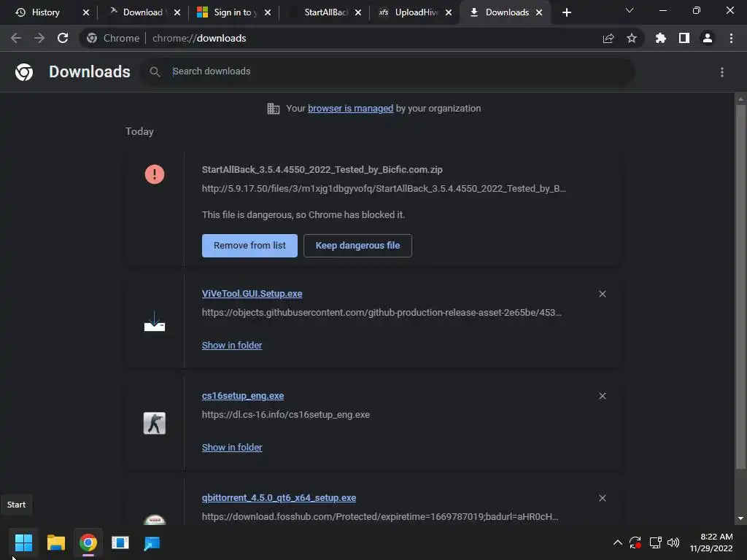The image size is (747, 560).
Task: Remove cs16setup_eng.exe entry with X
Action: click(x=603, y=396)
